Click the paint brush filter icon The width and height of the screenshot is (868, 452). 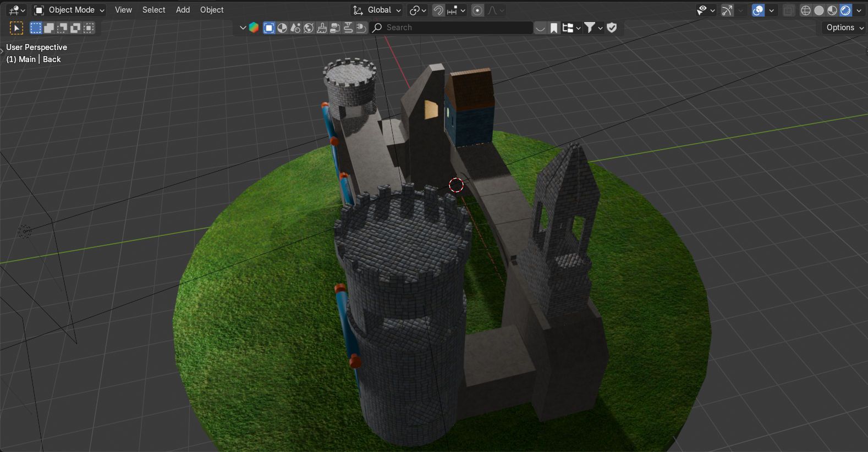coord(322,27)
